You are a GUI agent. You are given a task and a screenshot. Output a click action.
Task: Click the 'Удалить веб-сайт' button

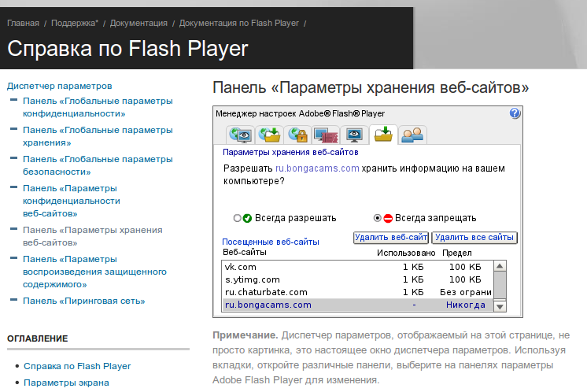[x=391, y=238]
